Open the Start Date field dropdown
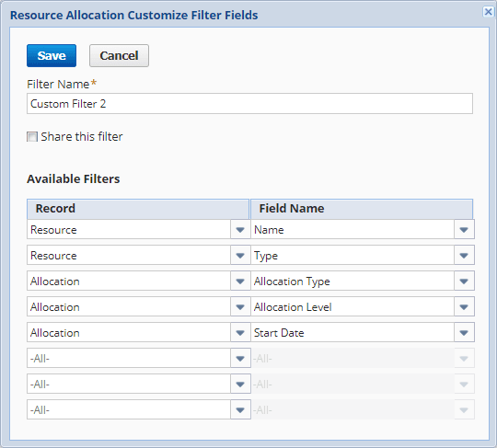Screen dimensions: 497x448 coord(464,332)
